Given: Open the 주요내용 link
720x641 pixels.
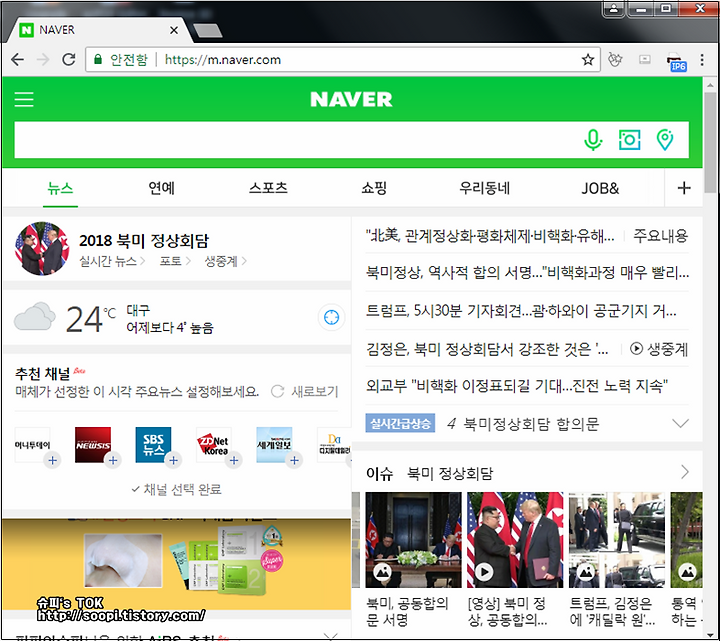Looking at the screenshot, I should click(660, 236).
